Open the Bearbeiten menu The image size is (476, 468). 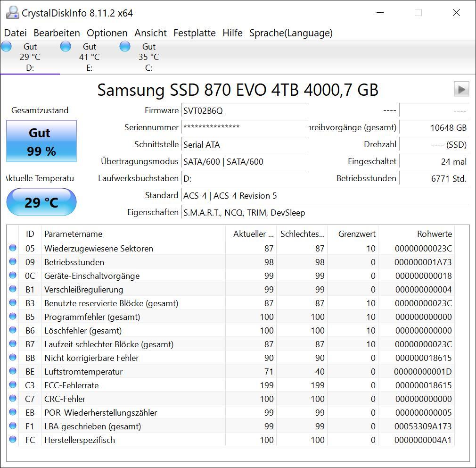click(57, 33)
